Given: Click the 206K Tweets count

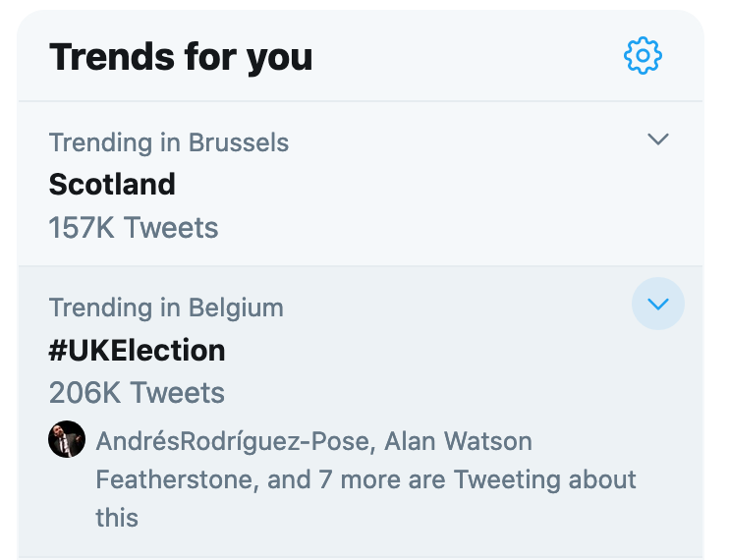Looking at the screenshot, I should 137,393.
